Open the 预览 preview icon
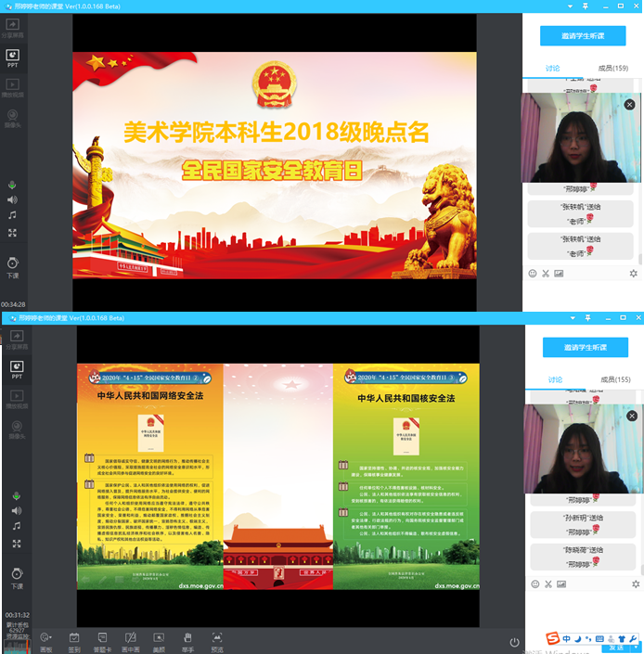 [x=216, y=638]
